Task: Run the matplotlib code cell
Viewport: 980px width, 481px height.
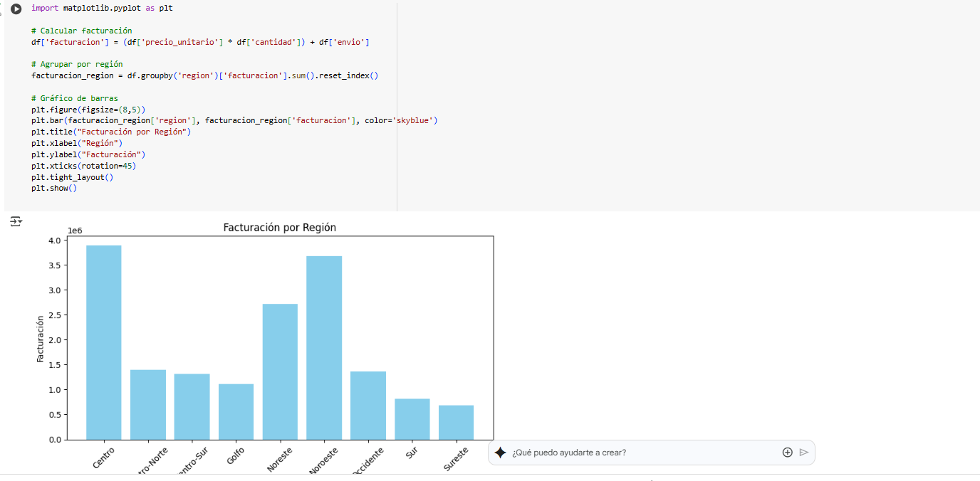Action: pos(16,9)
